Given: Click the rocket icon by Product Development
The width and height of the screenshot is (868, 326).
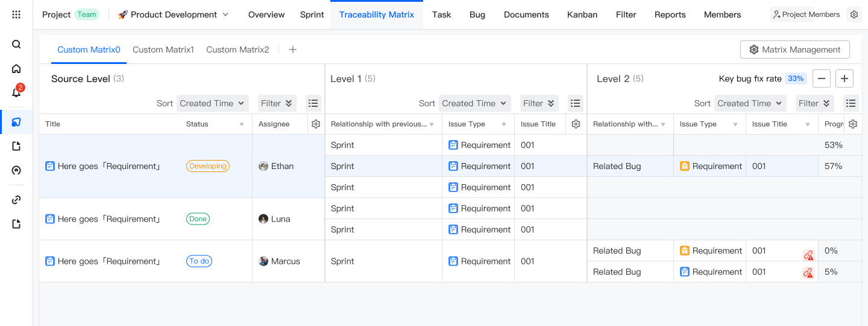Looking at the screenshot, I should [x=123, y=14].
